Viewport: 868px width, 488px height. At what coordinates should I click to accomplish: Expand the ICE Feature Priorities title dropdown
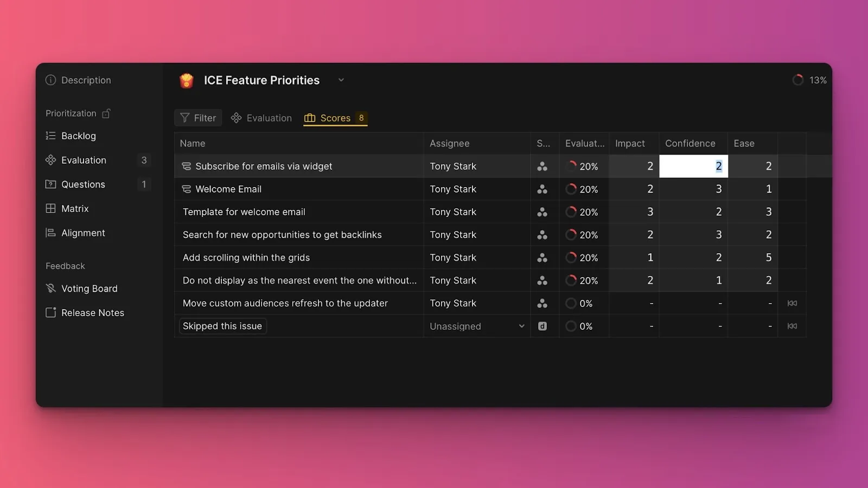(341, 80)
